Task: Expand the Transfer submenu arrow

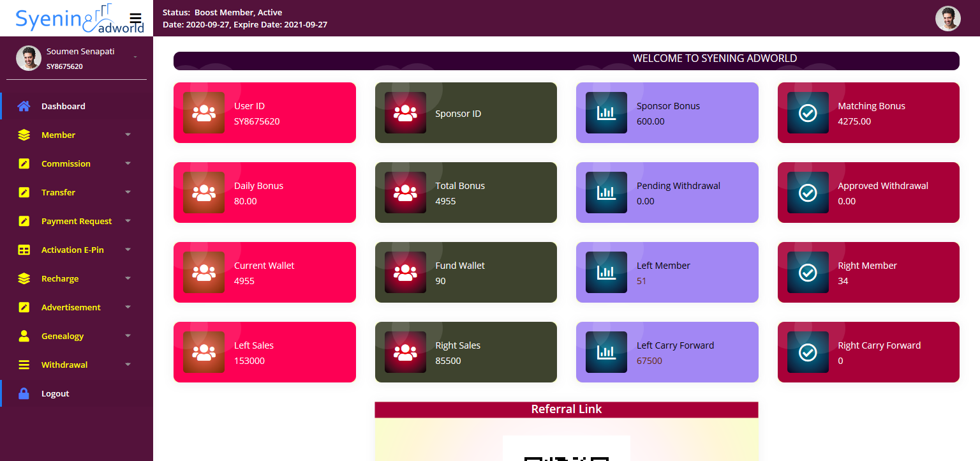Action: click(128, 192)
